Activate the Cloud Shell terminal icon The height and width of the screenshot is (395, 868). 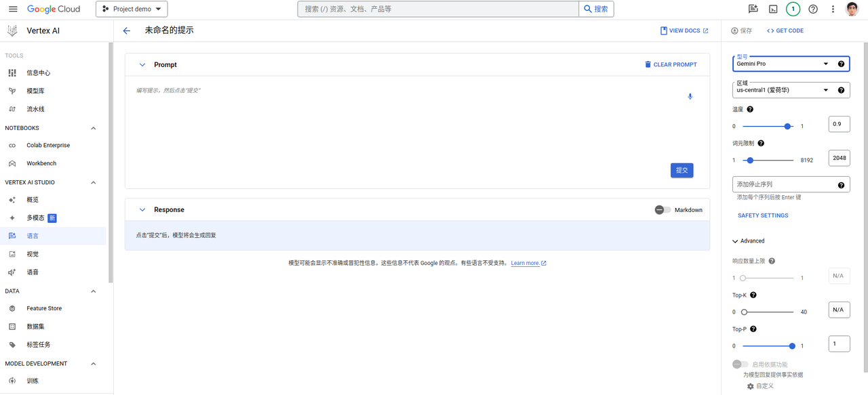[774, 9]
